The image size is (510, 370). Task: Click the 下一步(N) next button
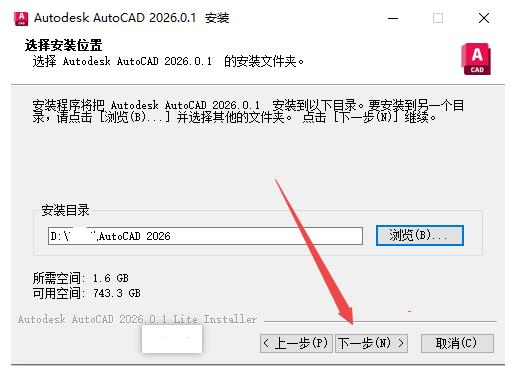(x=371, y=343)
